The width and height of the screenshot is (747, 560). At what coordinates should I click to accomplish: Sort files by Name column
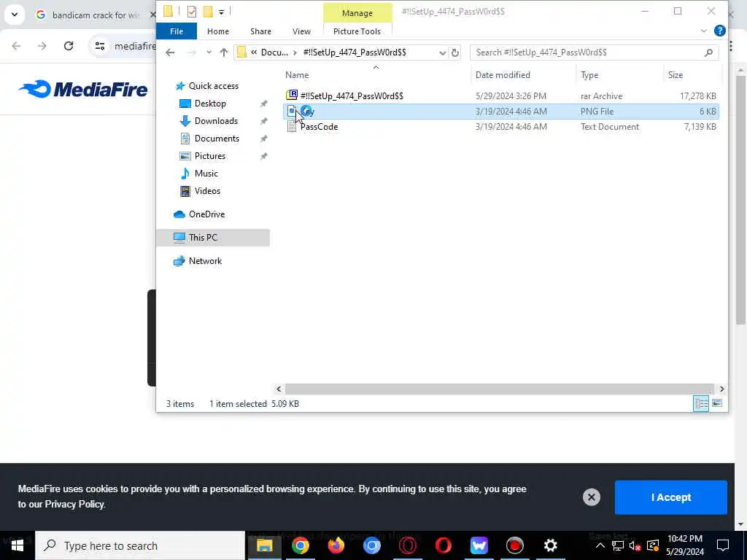[x=297, y=75]
